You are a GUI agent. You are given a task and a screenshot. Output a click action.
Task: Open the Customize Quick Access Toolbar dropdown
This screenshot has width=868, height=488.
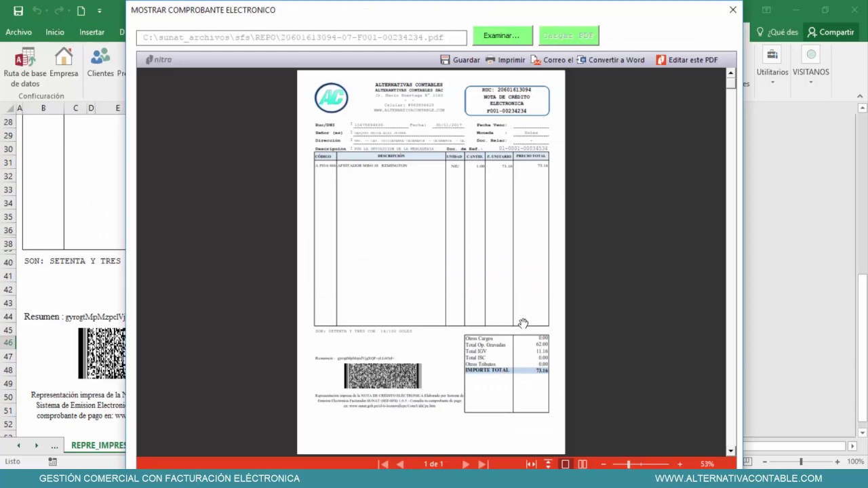100,11
